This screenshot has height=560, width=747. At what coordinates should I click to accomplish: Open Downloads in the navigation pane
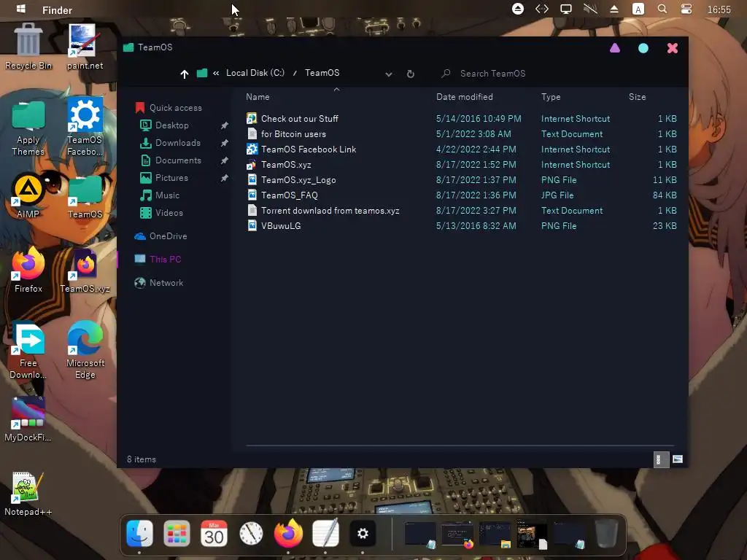tap(170, 143)
